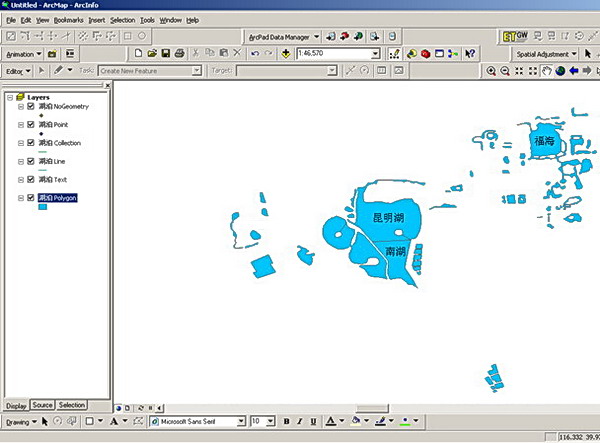
Task: Select the Edit sketch pencil tool
Action: [58, 71]
